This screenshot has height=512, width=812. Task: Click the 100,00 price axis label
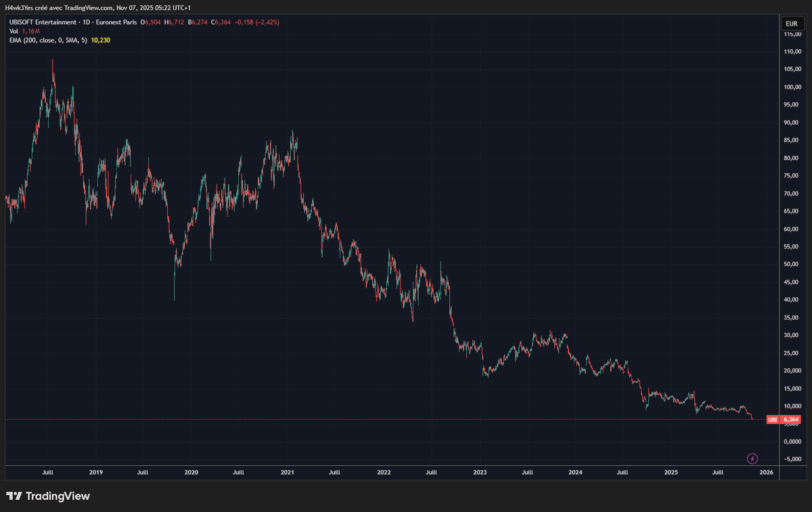point(791,87)
